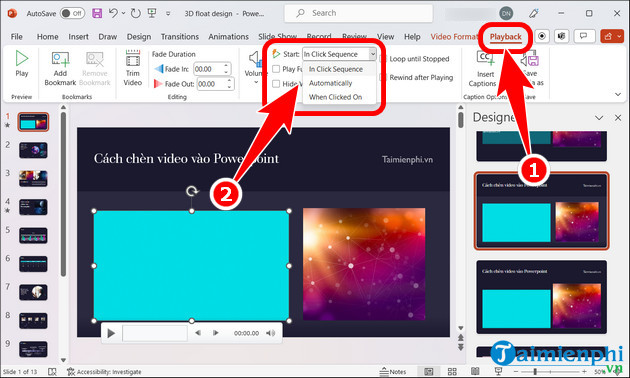Open Reading View from status bar
Viewport: 630px width, 378px height.
click(x=475, y=372)
